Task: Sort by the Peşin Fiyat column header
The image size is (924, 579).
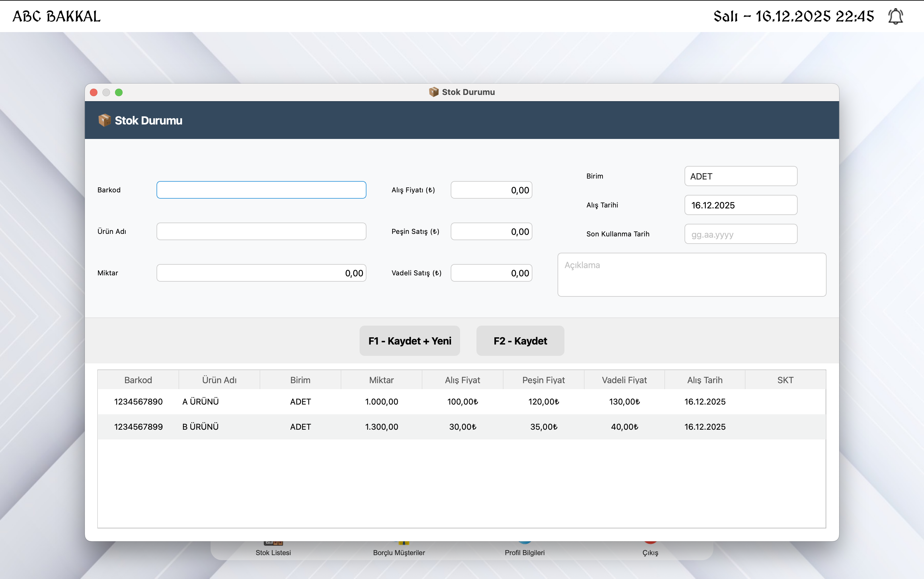Action: coord(543,380)
